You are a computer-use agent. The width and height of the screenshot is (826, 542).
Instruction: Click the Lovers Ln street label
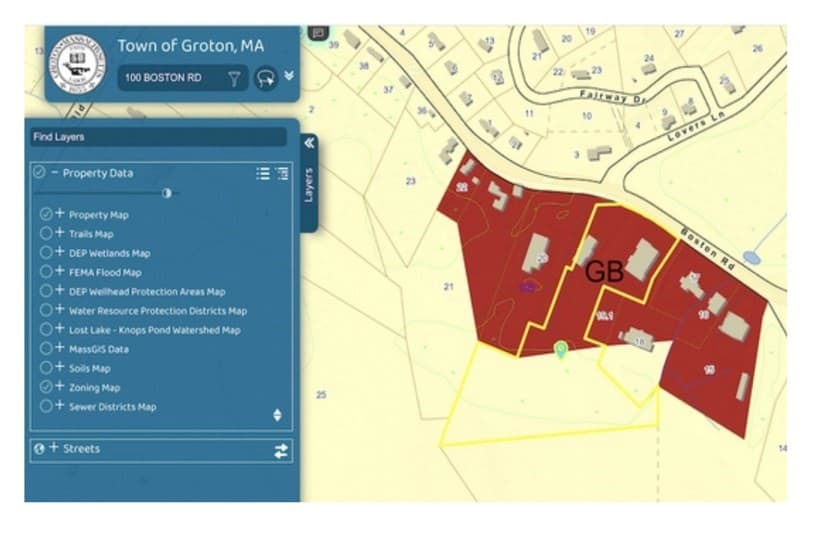tap(695, 126)
